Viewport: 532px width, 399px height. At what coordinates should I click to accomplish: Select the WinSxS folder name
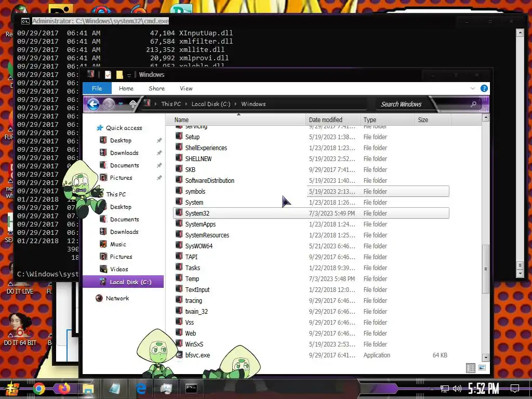pyautogui.click(x=194, y=344)
